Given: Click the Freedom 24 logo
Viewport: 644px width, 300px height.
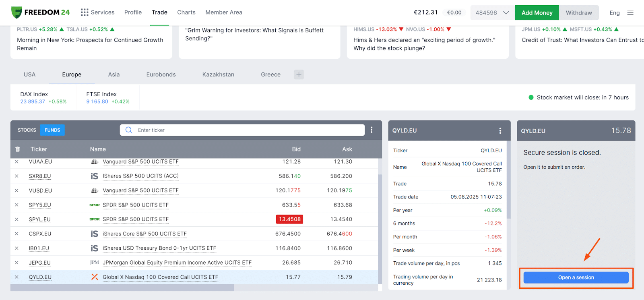Looking at the screenshot, I should coord(40,12).
